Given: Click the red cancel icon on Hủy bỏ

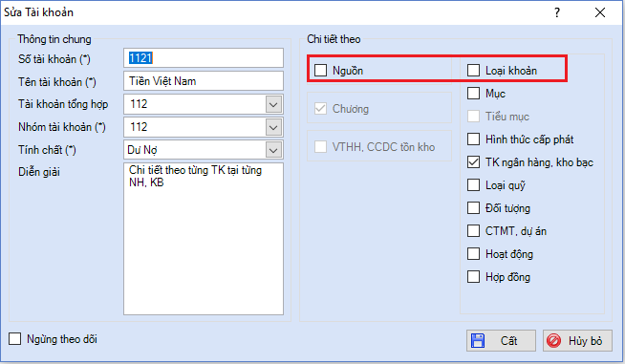Looking at the screenshot, I should pos(553,340).
